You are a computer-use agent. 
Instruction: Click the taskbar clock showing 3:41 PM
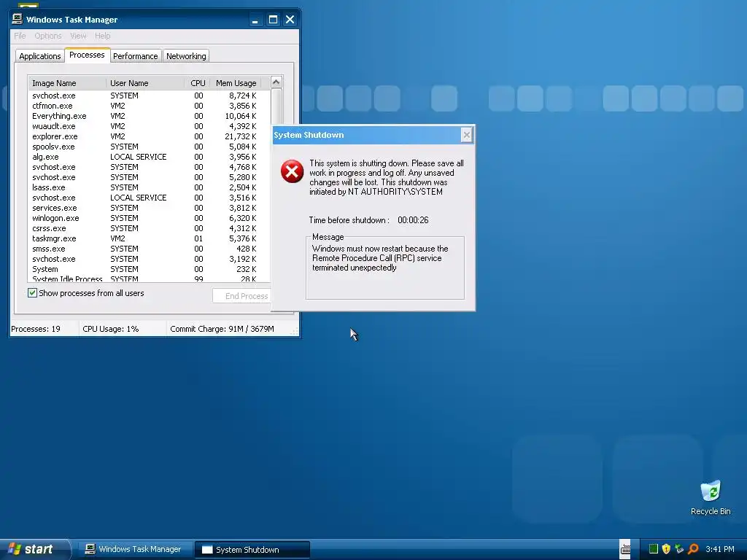point(719,549)
